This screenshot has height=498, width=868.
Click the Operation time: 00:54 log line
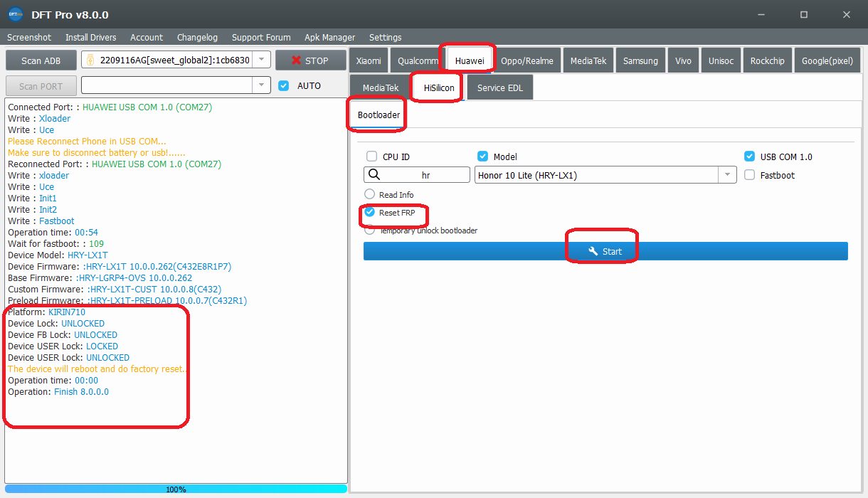tap(53, 232)
